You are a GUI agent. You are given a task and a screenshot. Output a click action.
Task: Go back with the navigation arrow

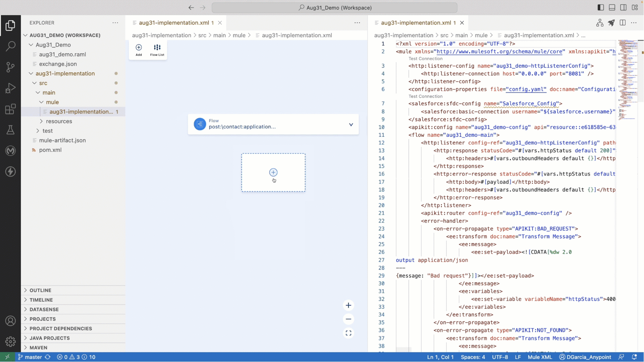click(191, 8)
